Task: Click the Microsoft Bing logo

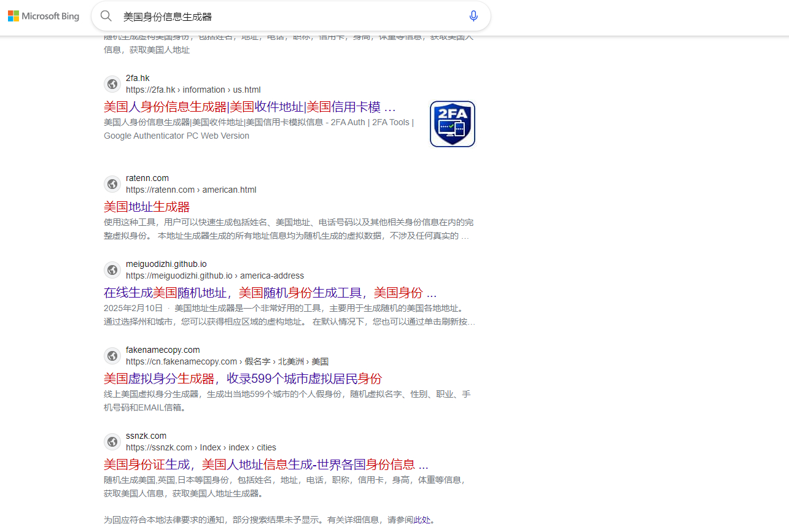Action: 44,17
